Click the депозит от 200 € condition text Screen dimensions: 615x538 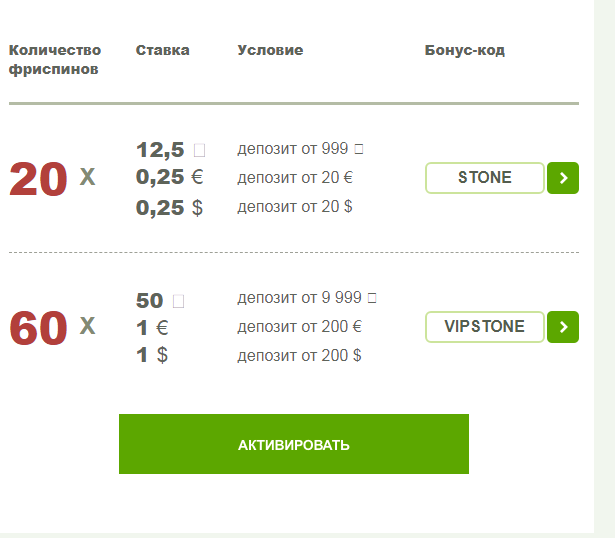pyautogui.click(x=300, y=327)
